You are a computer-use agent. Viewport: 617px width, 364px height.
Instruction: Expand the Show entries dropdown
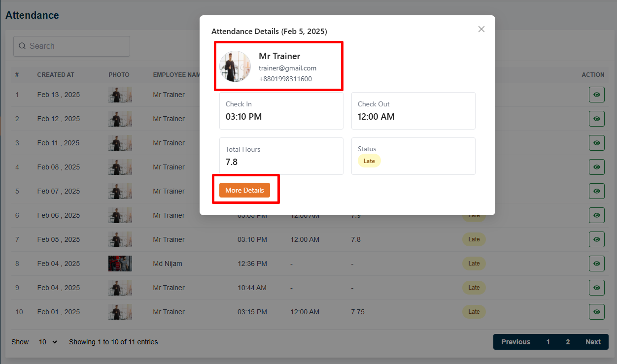48,342
